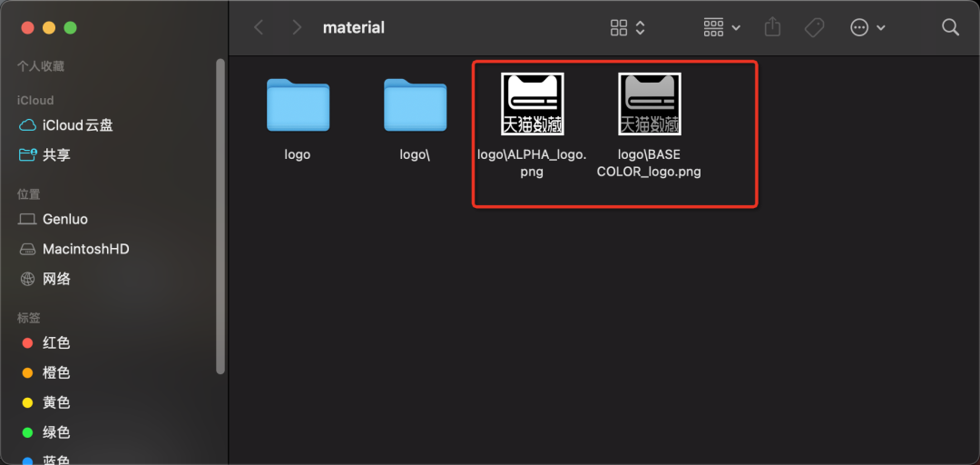The height and width of the screenshot is (465, 980).
Task: Click the iCloud sidebar section header
Action: tap(35, 100)
